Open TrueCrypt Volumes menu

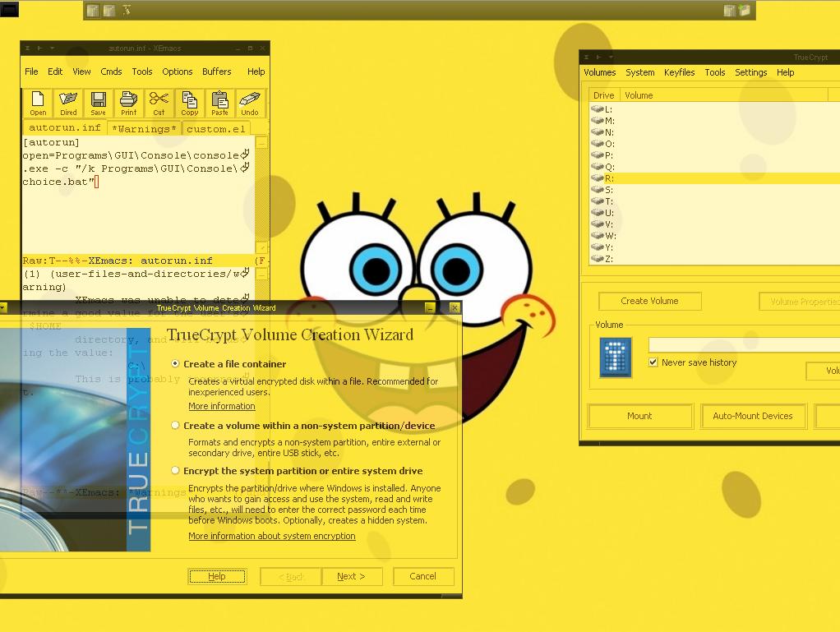click(x=599, y=72)
